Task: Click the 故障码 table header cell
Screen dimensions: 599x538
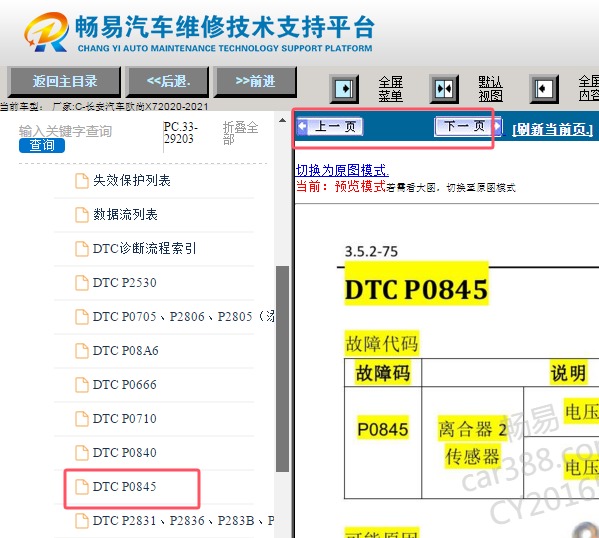Action: point(383,373)
